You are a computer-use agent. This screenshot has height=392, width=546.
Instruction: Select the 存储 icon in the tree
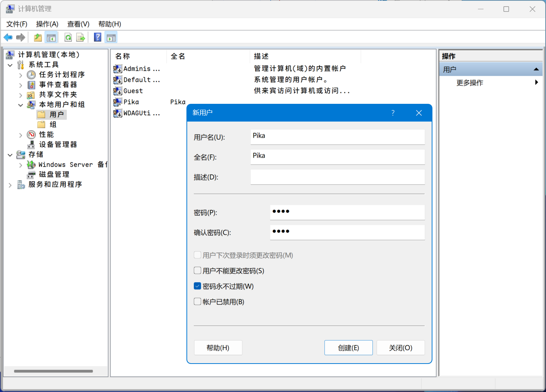pos(21,154)
